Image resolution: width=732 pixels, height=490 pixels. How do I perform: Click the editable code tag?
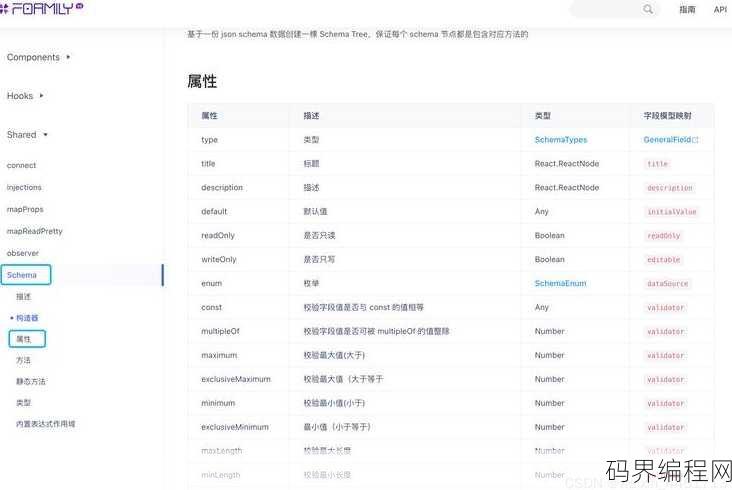tap(664, 260)
